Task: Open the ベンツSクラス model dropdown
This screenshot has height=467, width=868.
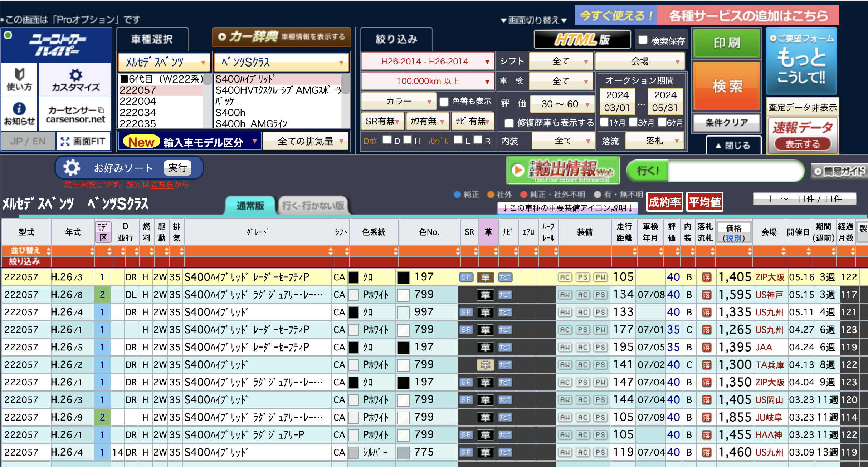Action: (281, 62)
